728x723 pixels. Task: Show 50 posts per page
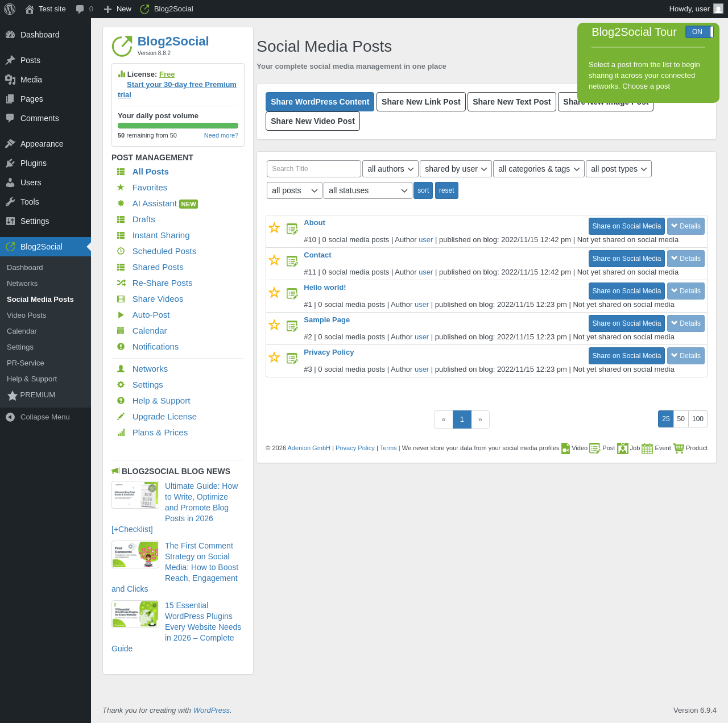681,419
